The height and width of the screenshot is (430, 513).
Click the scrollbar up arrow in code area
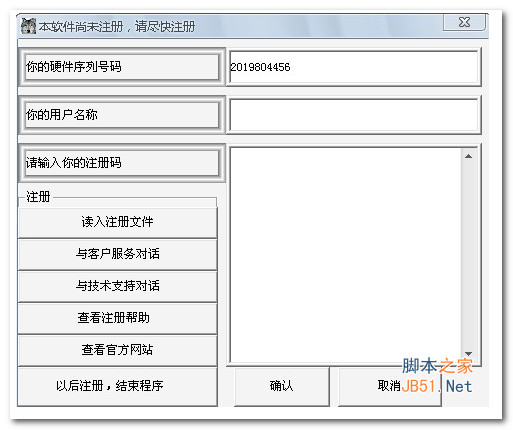[468, 156]
